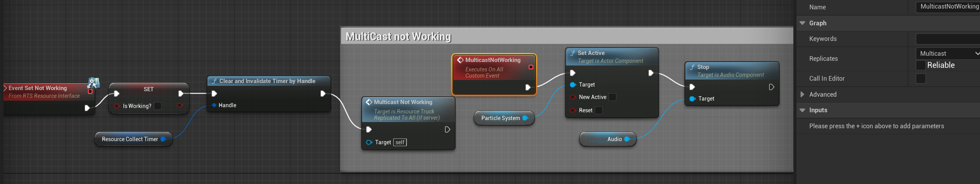This screenshot has height=184, width=980.
Task: Click the SET node exec input pin
Action: [116, 94]
